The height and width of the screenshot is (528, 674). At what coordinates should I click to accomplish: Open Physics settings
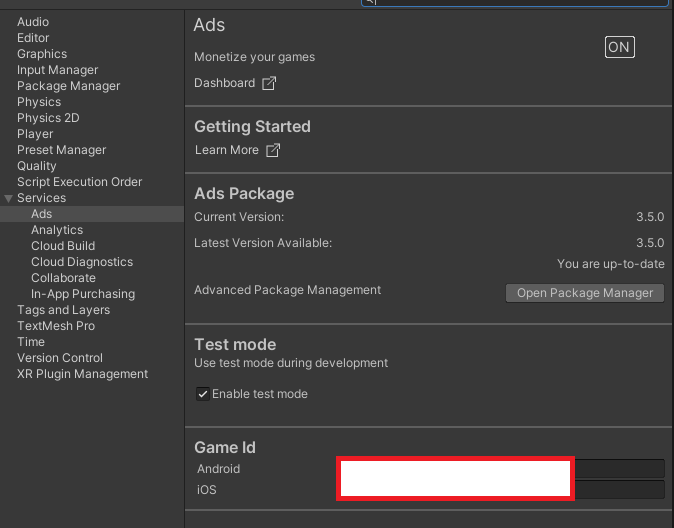[x=39, y=102]
